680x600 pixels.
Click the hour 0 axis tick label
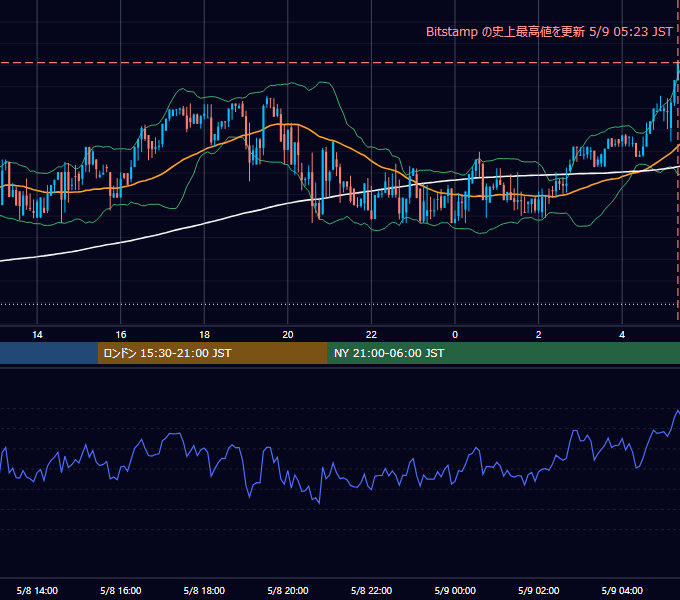click(455, 335)
